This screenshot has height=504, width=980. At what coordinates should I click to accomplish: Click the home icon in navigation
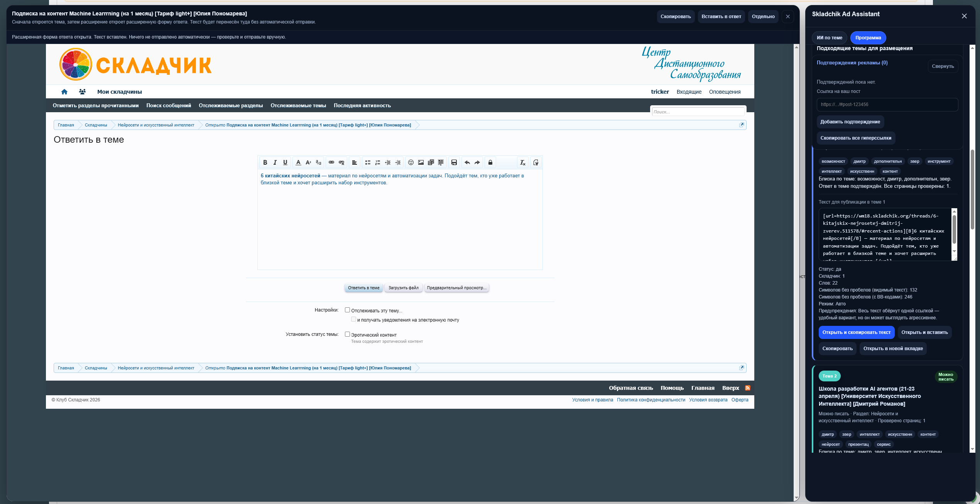[64, 92]
